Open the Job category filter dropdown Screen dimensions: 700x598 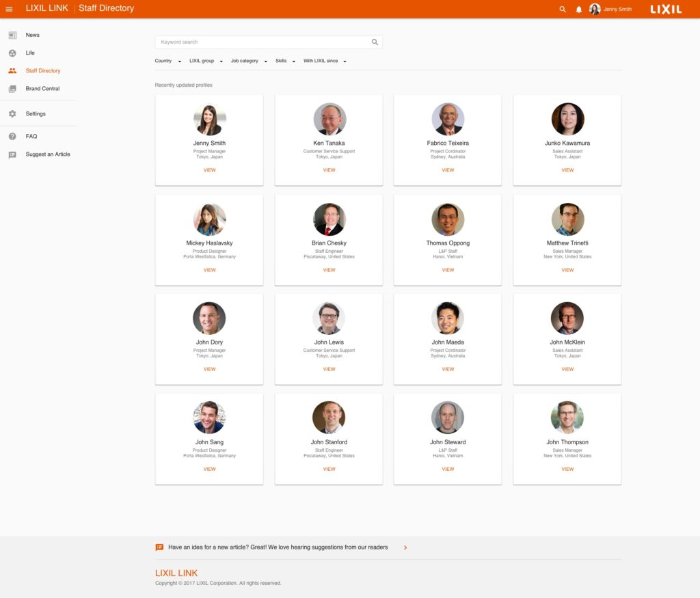coord(249,61)
